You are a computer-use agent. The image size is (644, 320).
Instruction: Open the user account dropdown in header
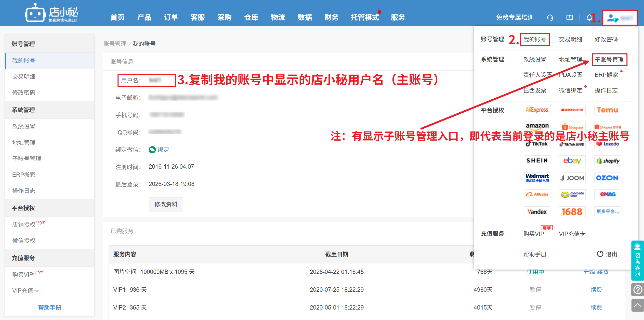[620, 18]
